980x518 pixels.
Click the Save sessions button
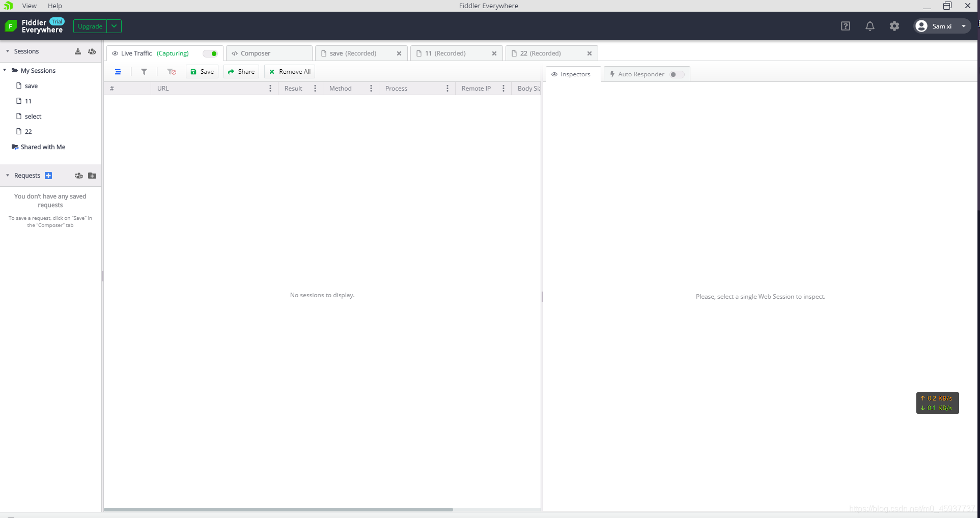pos(202,72)
